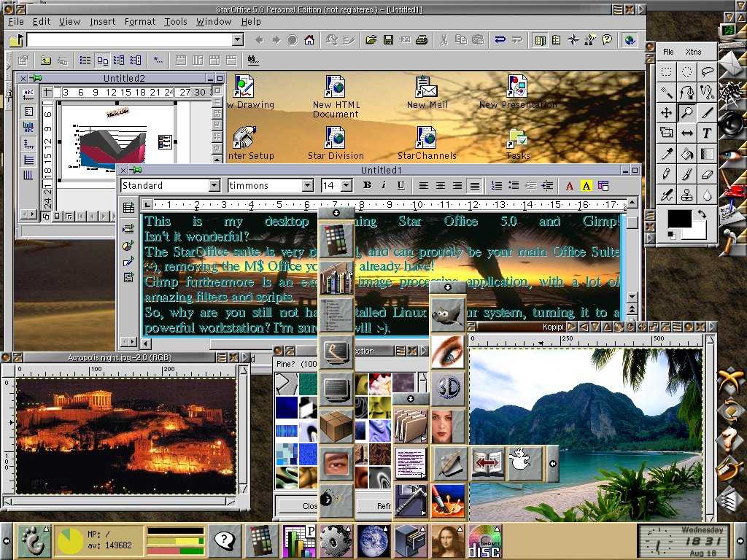Open the timmons font name dropdown
This screenshot has height=560, width=747.
pos(308,185)
